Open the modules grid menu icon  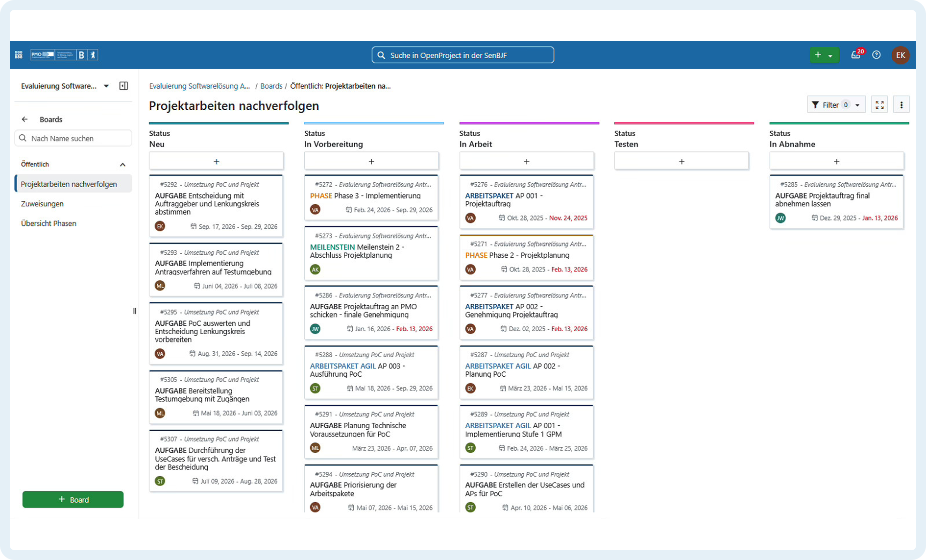coord(19,55)
